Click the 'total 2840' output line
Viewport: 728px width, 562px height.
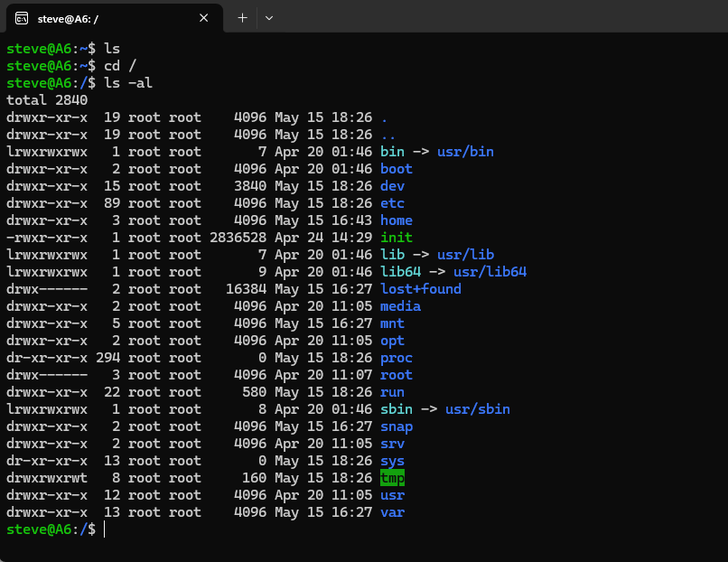pyautogui.click(x=47, y=100)
